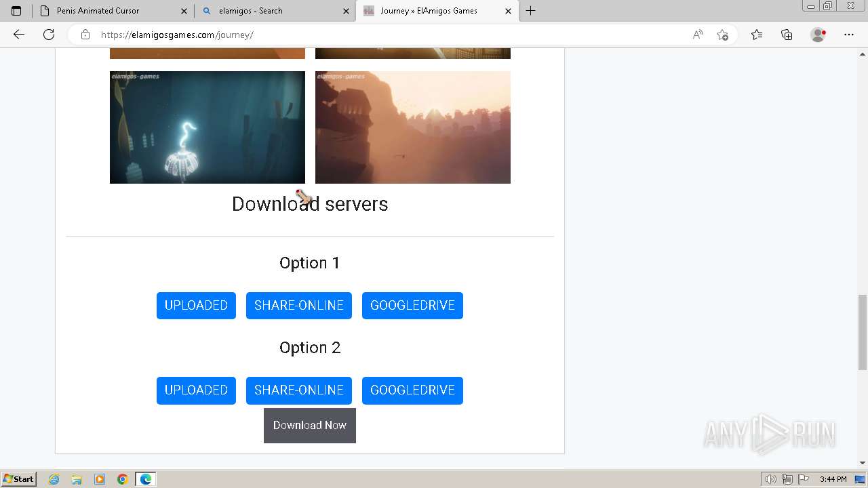Open the Collections panel
Viewport: 868px width, 488px height.
[x=787, y=35]
